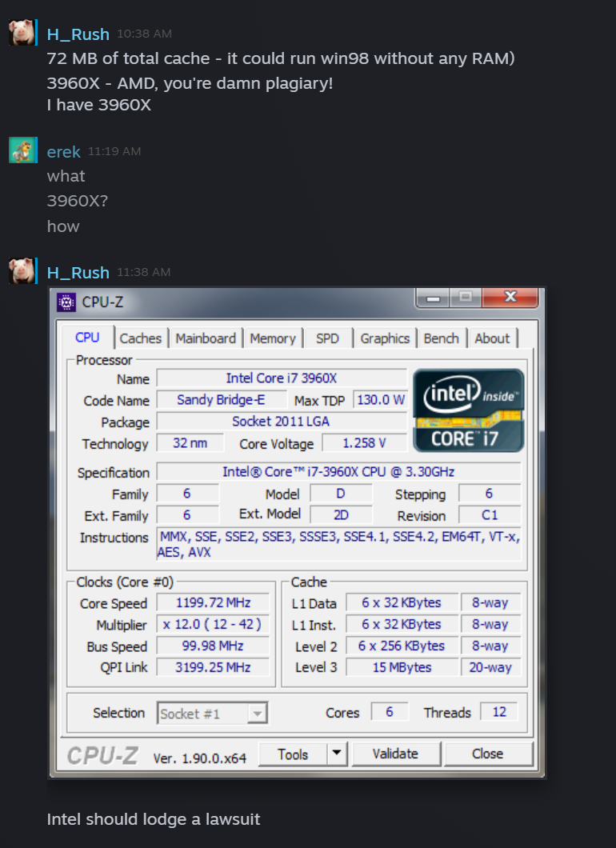The height and width of the screenshot is (848, 616).
Task: Click the Model value 'D'
Action: point(341,494)
